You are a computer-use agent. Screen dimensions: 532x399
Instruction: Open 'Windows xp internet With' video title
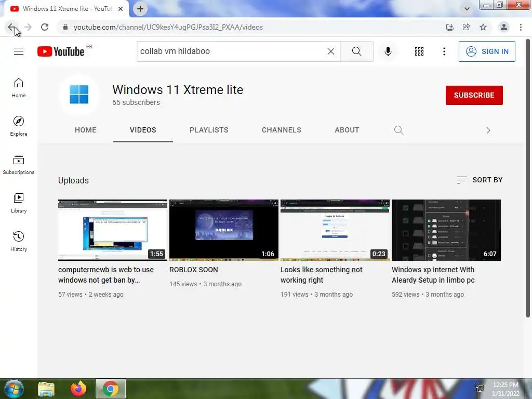click(x=433, y=275)
